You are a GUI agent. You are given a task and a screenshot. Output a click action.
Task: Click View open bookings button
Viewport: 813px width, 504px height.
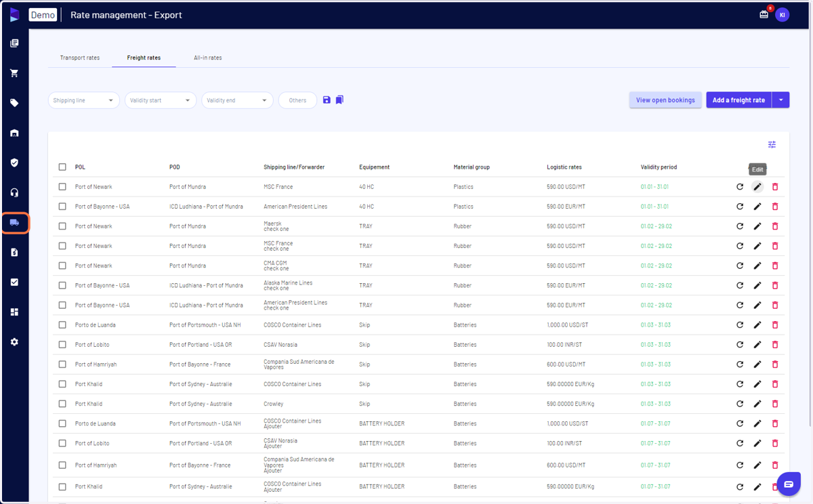665,100
